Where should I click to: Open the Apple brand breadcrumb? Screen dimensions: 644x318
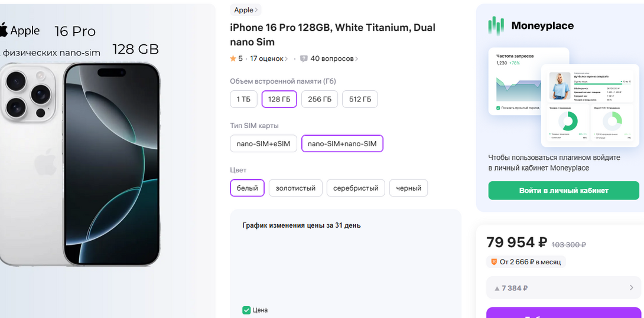pyautogui.click(x=246, y=10)
